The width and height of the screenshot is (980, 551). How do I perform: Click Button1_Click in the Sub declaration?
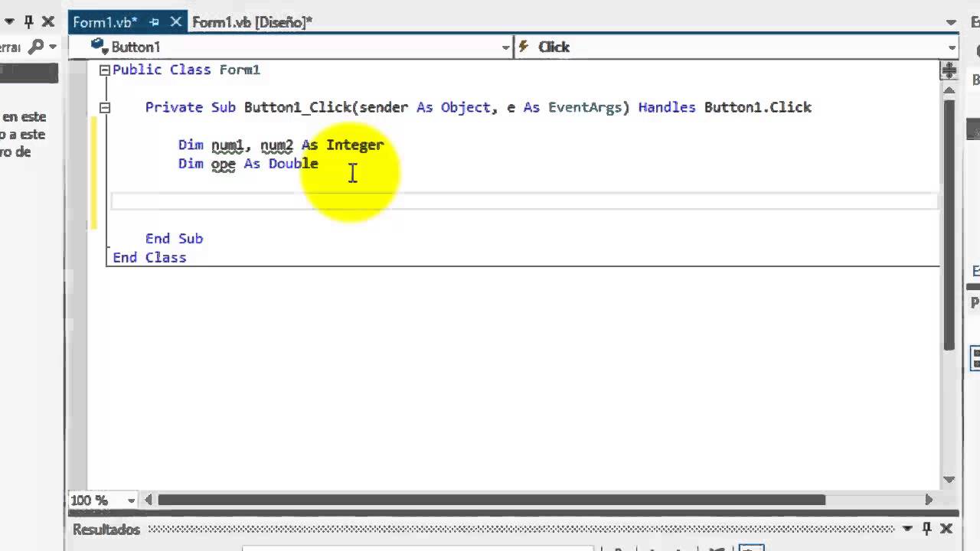point(297,108)
